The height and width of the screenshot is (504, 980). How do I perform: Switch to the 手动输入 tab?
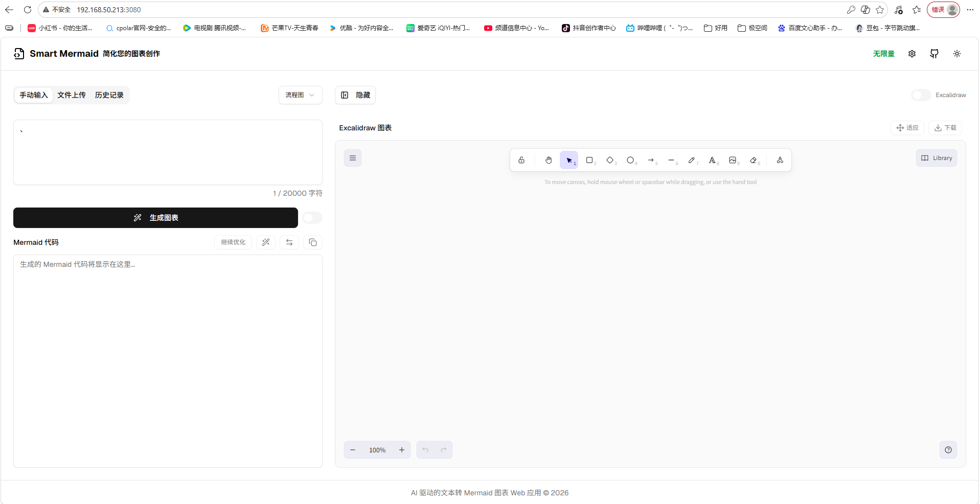34,95
